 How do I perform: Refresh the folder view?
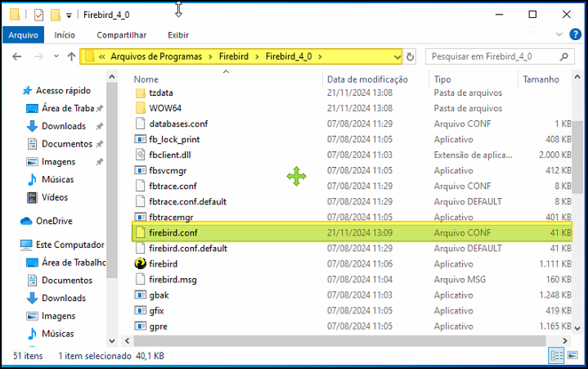click(410, 57)
